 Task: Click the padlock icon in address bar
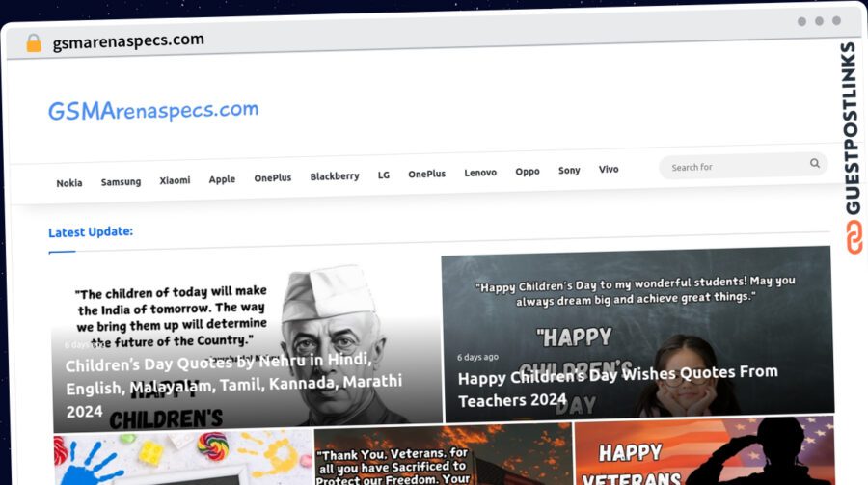[34, 43]
